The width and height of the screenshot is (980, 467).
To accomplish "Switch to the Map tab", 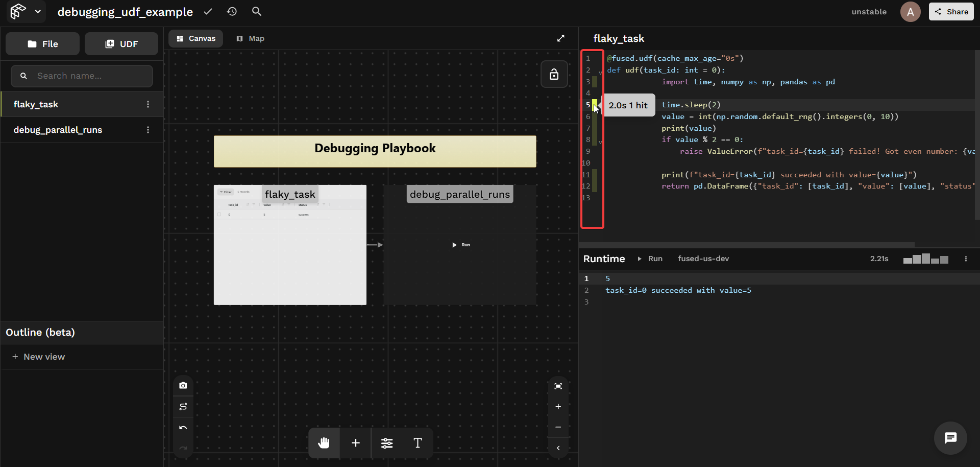I will point(251,38).
